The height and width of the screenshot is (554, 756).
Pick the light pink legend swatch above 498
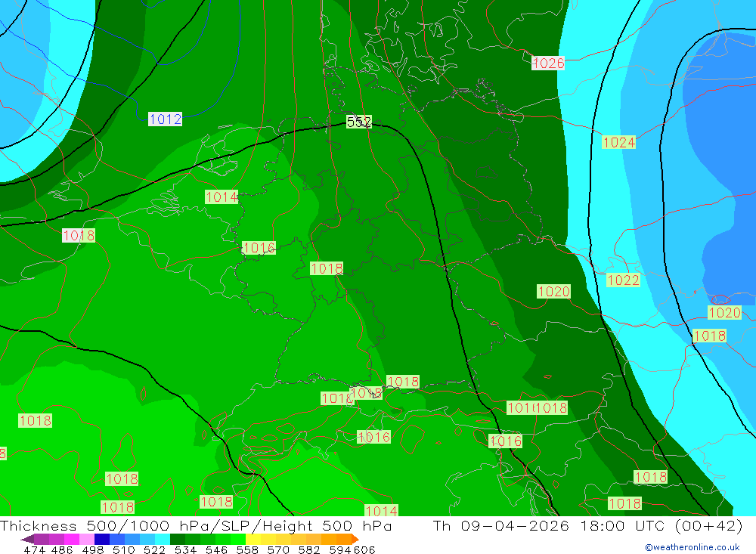point(85,539)
